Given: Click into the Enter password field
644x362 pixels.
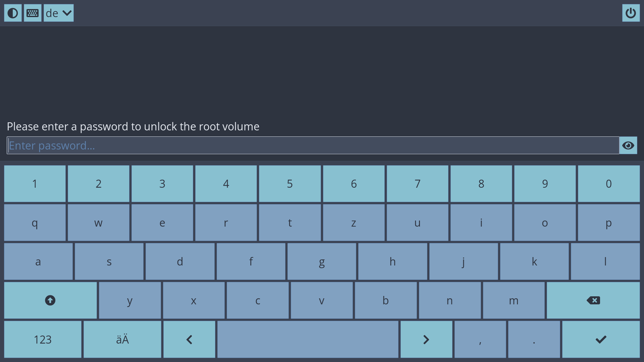Looking at the screenshot, I should point(313,145).
